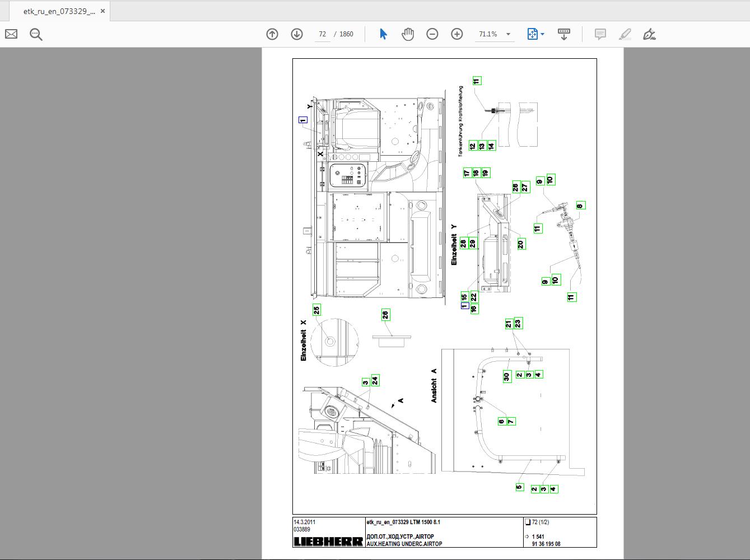Viewport: 750px width, 560px height.
Task: Add a sticky note comment
Action: pyautogui.click(x=600, y=34)
